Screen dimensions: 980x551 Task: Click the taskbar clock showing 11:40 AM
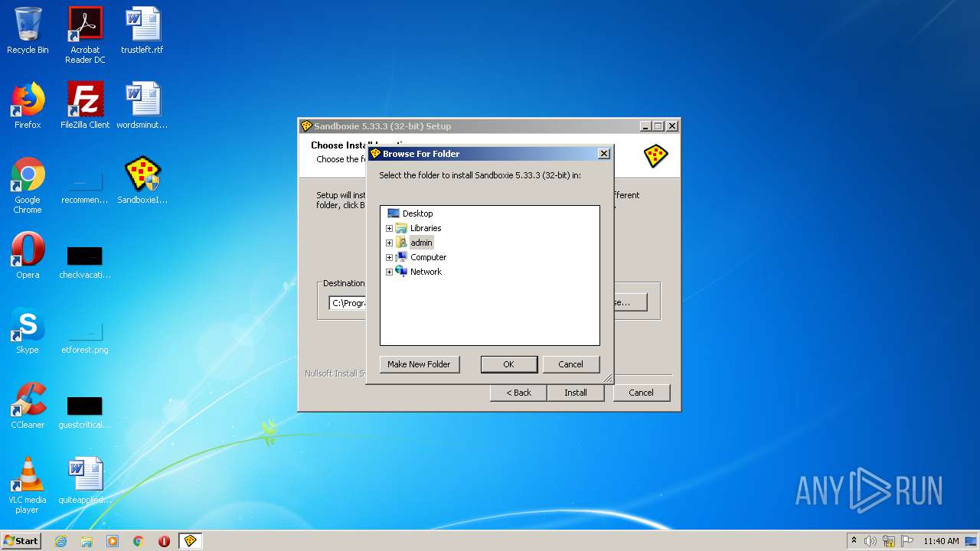click(x=941, y=541)
